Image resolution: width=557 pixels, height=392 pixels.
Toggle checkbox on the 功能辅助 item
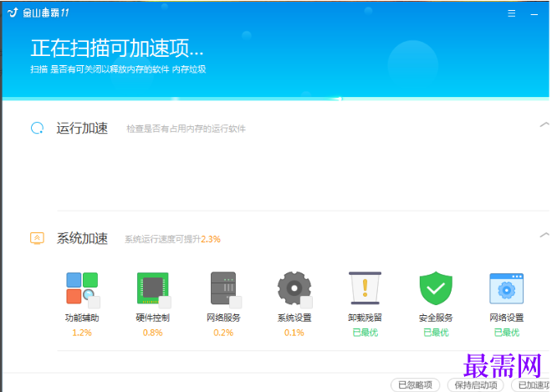pos(94,303)
